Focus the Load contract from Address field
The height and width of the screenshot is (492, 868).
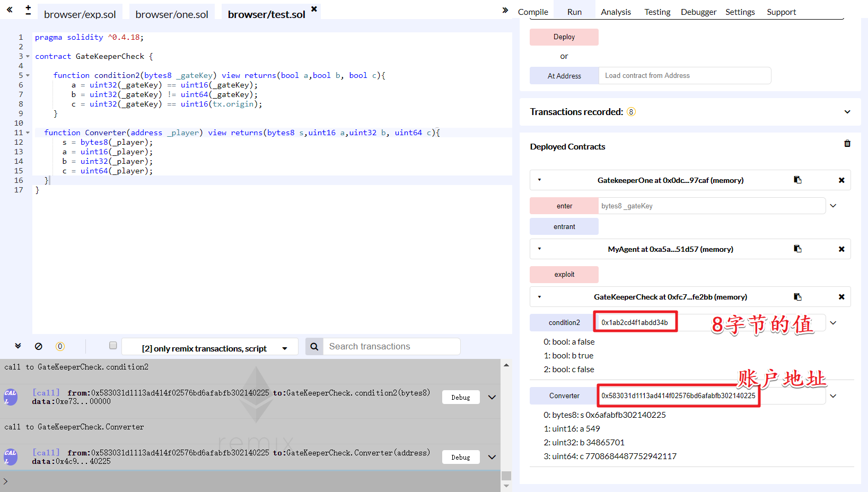click(685, 76)
